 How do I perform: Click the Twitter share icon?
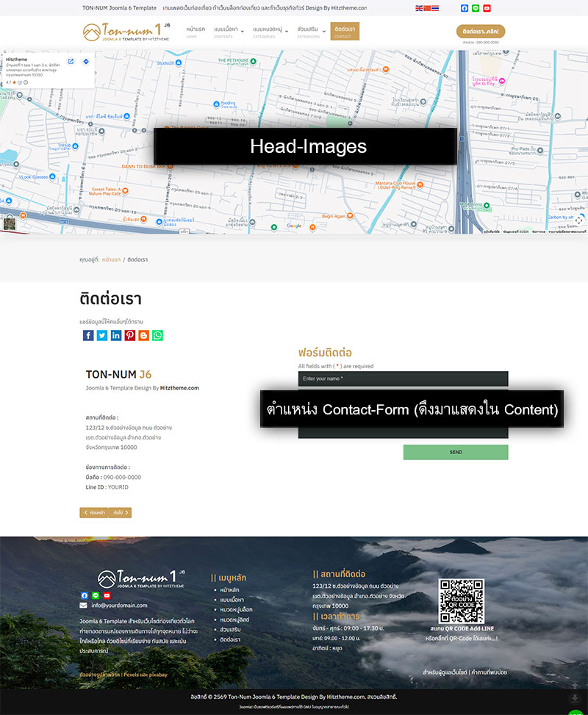pos(102,335)
